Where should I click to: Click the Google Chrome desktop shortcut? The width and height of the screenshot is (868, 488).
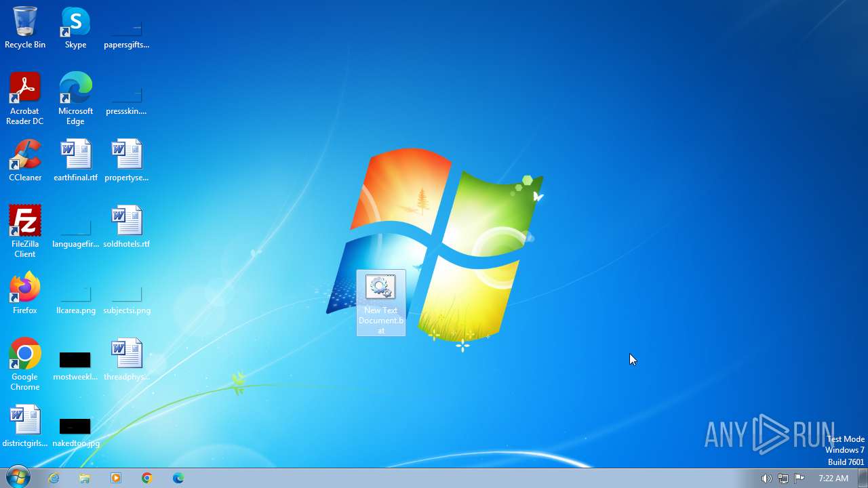(x=25, y=365)
